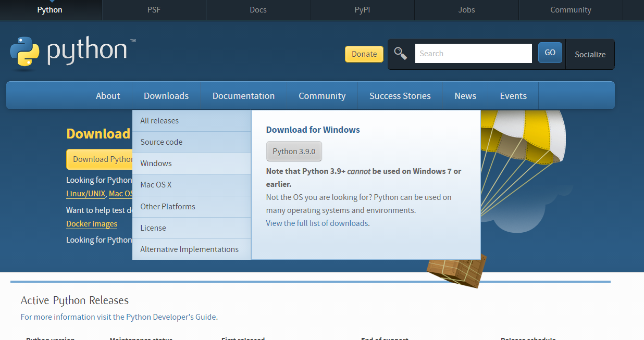
Task: Choose Windows in Downloads submenu
Action: click(x=192, y=163)
